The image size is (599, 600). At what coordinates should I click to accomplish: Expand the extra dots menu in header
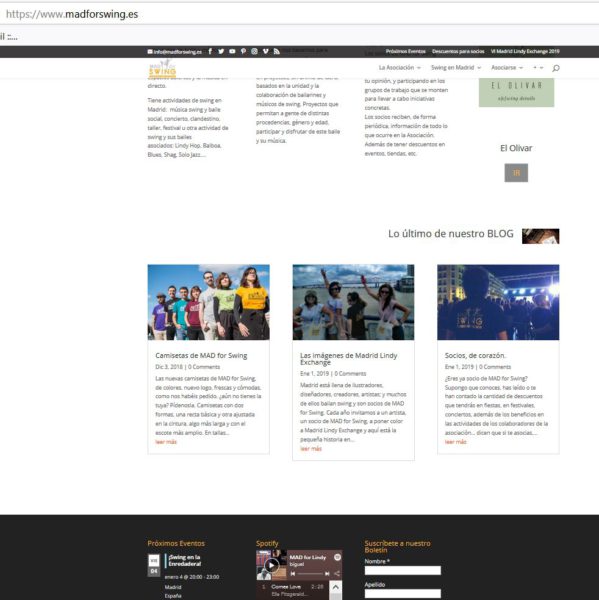coord(538,68)
